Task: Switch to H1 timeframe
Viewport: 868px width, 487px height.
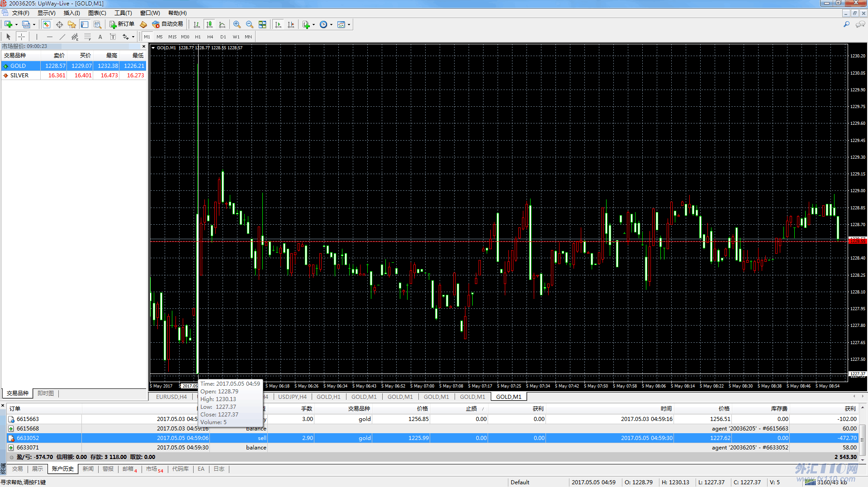Action: click(x=198, y=37)
